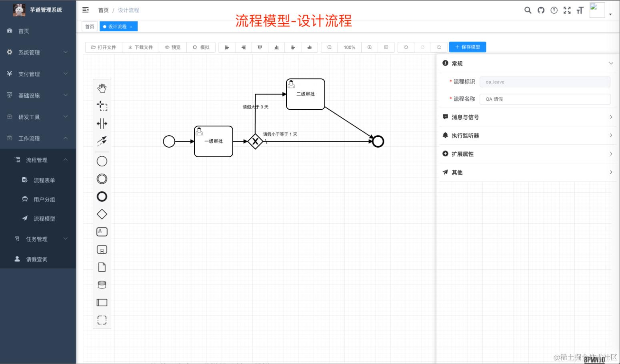This screenshot has width=620, height=364.
Task: Select the lasso tool in palette
Action: [102, 106]
